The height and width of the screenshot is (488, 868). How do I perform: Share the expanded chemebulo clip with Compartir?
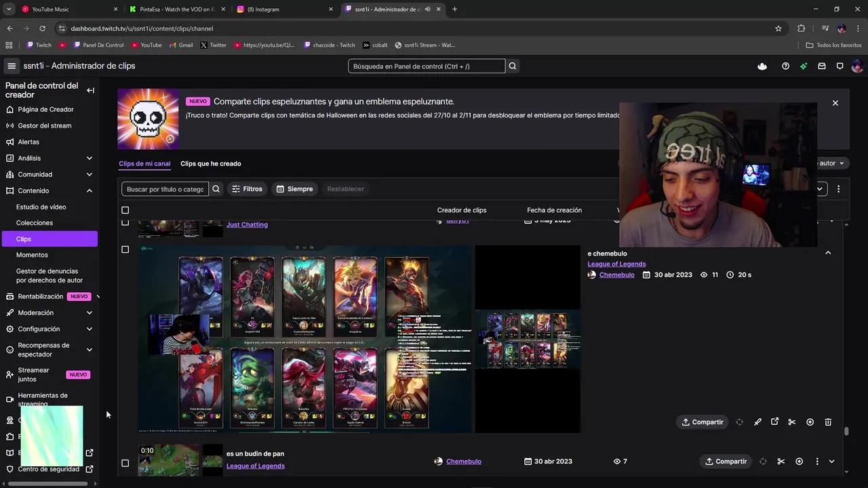(703, 422)
